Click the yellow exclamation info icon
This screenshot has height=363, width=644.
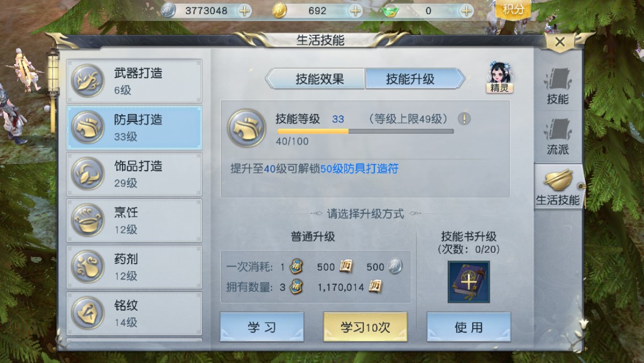464,119
